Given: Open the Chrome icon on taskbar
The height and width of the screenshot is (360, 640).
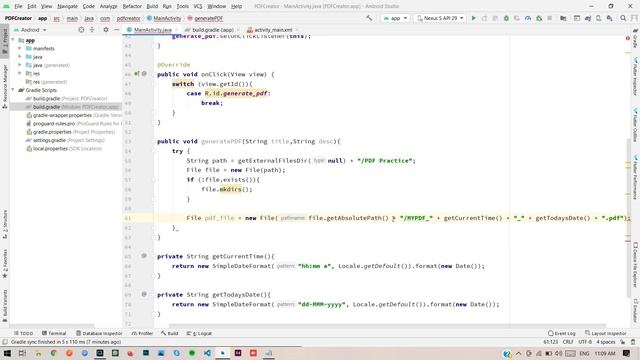Looking at the screenshot, I should coord(53,353).
